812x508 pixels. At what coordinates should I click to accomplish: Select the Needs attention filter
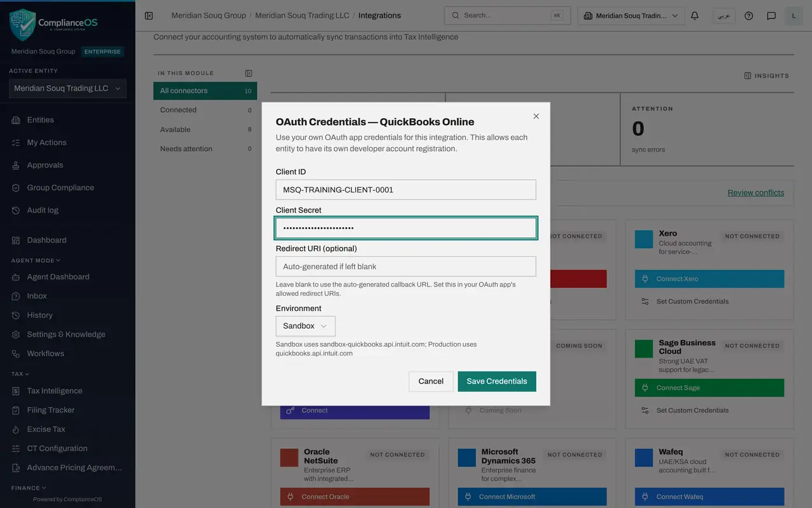(x=205, y=149)
